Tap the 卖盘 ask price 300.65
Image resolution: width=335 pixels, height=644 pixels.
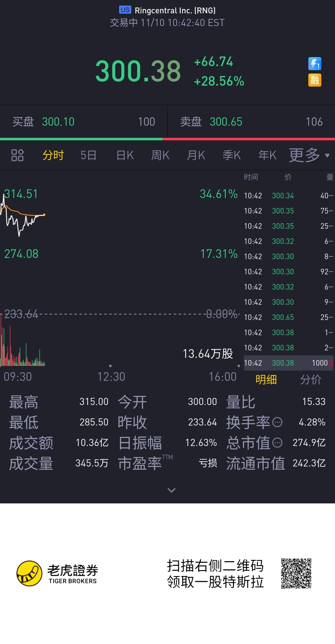coord(226,122)
